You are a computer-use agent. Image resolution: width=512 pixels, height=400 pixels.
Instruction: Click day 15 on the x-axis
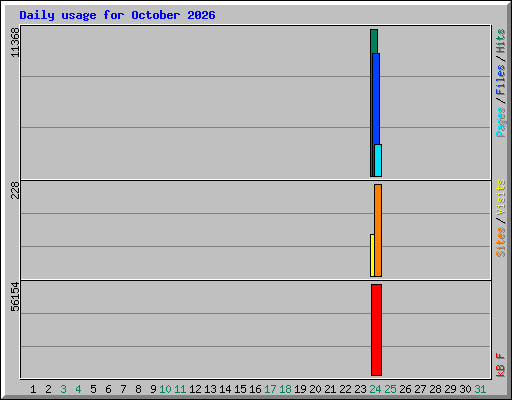240,389
